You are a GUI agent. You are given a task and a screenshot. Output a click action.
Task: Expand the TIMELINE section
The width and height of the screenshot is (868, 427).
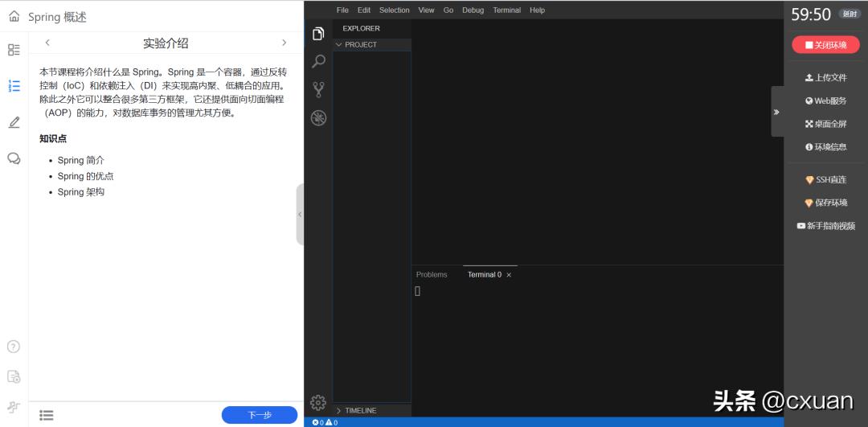[372, 410]
